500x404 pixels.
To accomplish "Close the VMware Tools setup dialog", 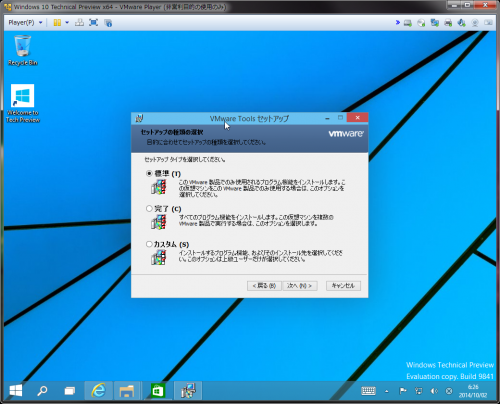I will tap(357, 118).
